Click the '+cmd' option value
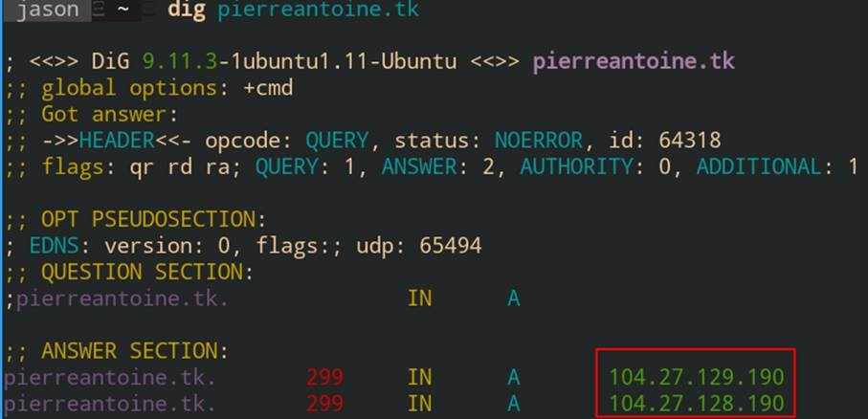The image size is (868, 419). (x=268, y=88)
